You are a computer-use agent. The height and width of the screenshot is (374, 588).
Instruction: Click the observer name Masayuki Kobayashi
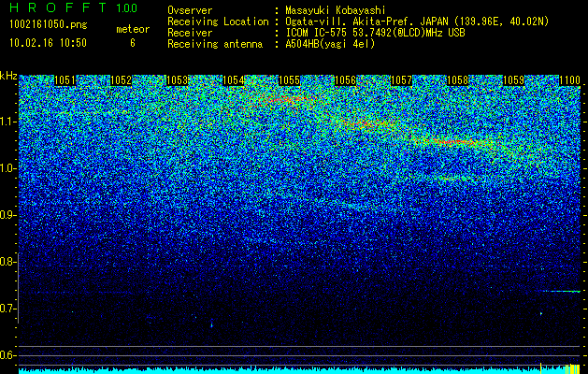click(336, 10)
